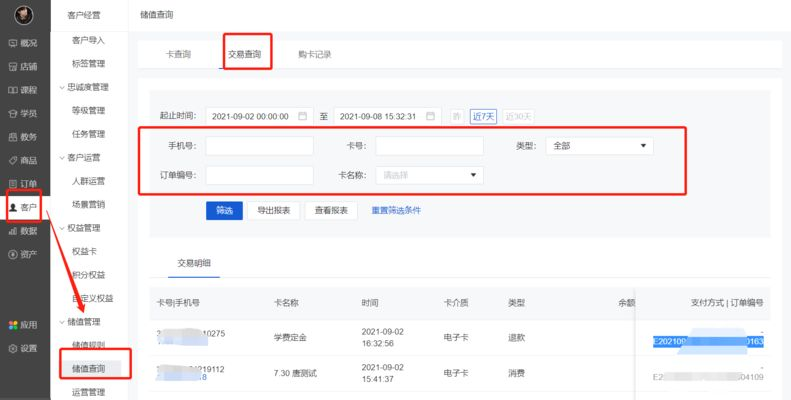Click time cell 2021-09-02 16:32:56
The width and height of the screenshot is (791, 400).
pos(382,337)
